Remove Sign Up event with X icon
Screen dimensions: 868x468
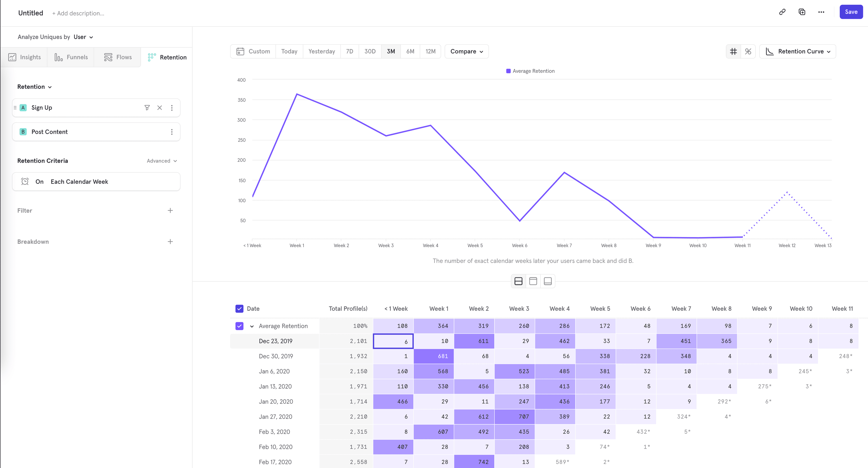click(160, 108)
